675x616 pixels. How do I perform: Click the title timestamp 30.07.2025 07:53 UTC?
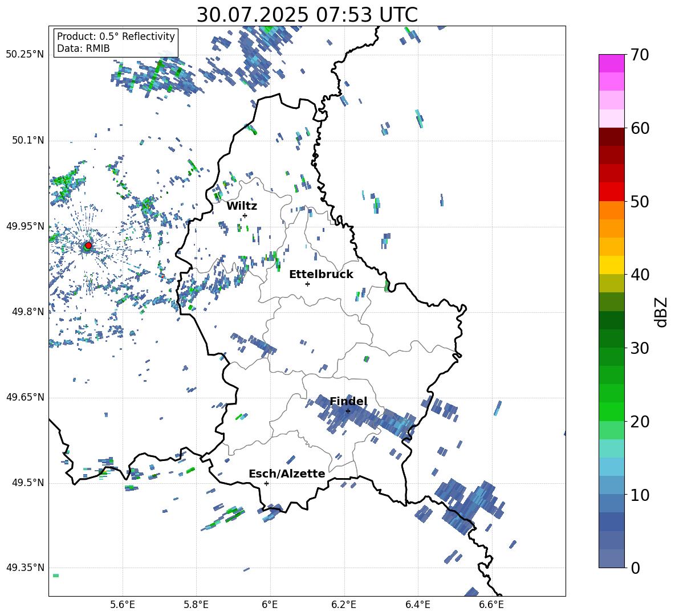[x=307, y=15]
